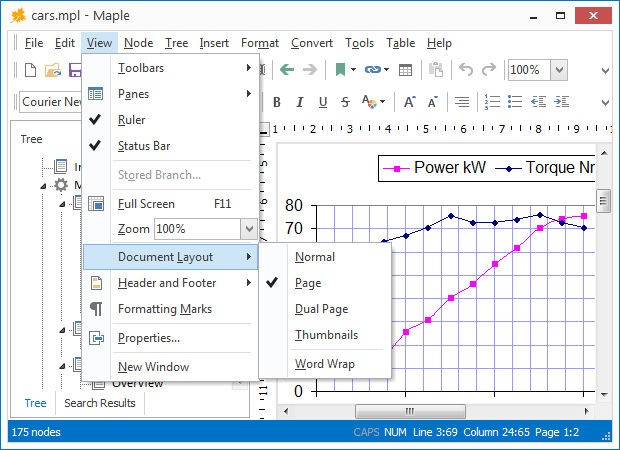Open the font color dropdown arrow
620x450 pixels.
[382, 102]
